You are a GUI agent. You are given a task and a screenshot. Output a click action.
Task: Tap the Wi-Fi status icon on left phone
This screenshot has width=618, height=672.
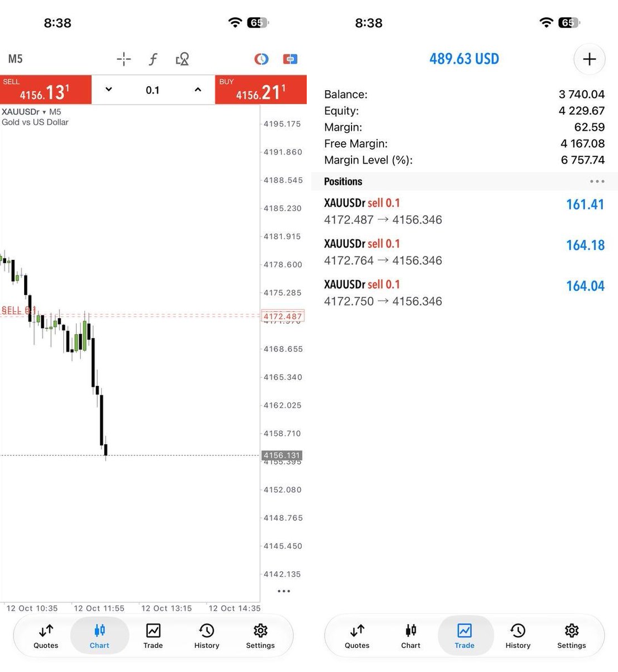tap(235, 22)
